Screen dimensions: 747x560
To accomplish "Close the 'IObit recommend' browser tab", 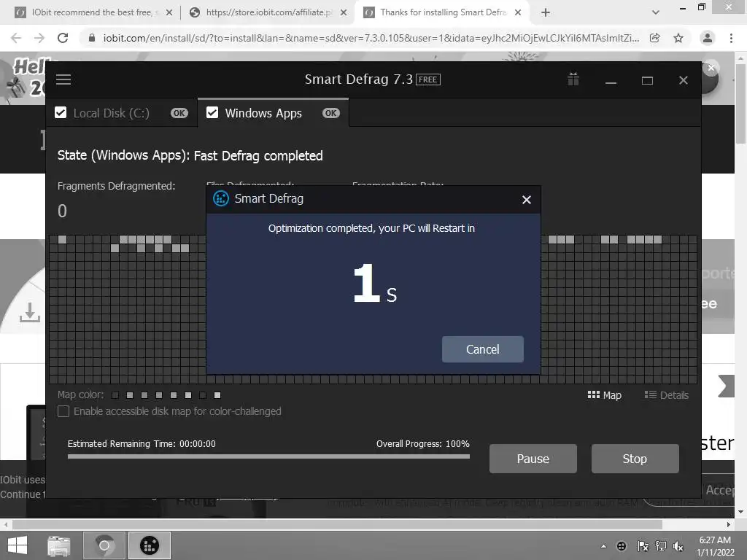I will point(169,12).
